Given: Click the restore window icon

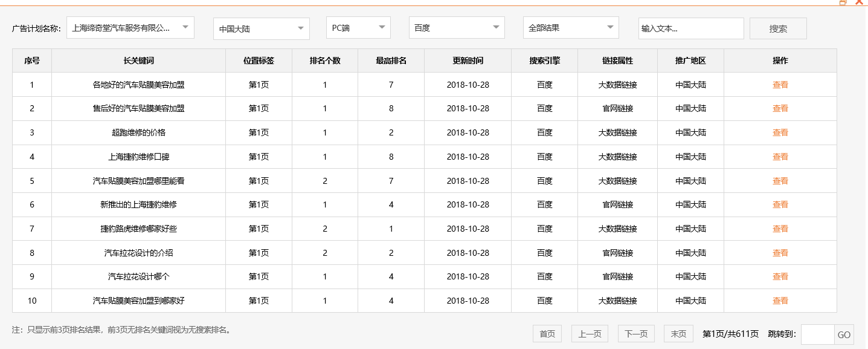Looking at the screenshot, I should [x=843, y=3].
